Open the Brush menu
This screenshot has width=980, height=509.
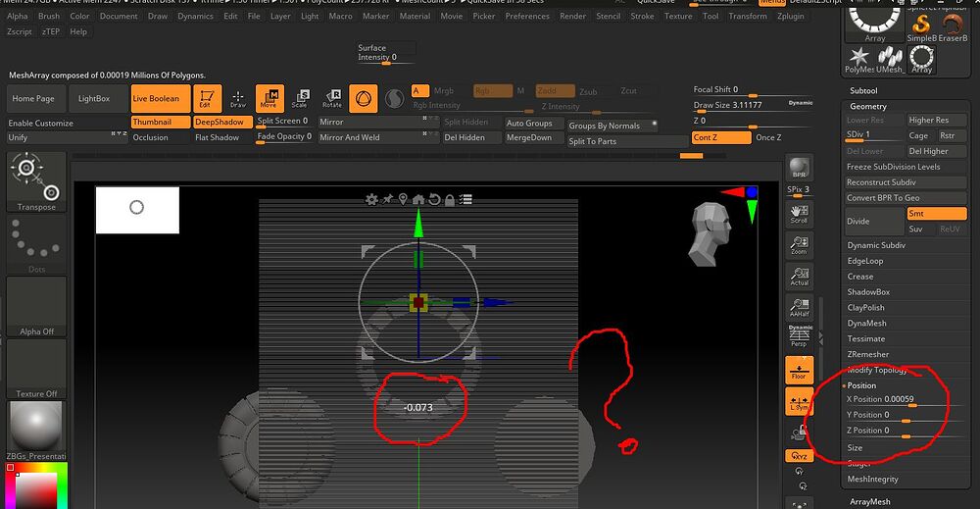[49, 17]
